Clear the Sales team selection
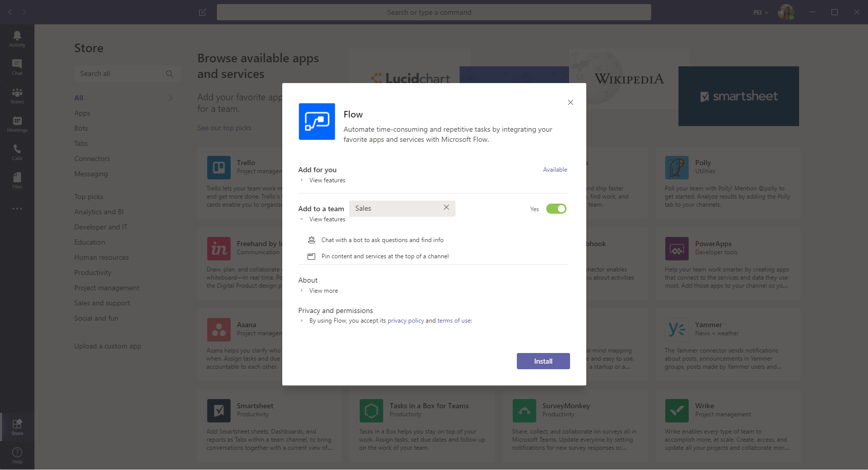The image size is (868, 470). (446, 207)
